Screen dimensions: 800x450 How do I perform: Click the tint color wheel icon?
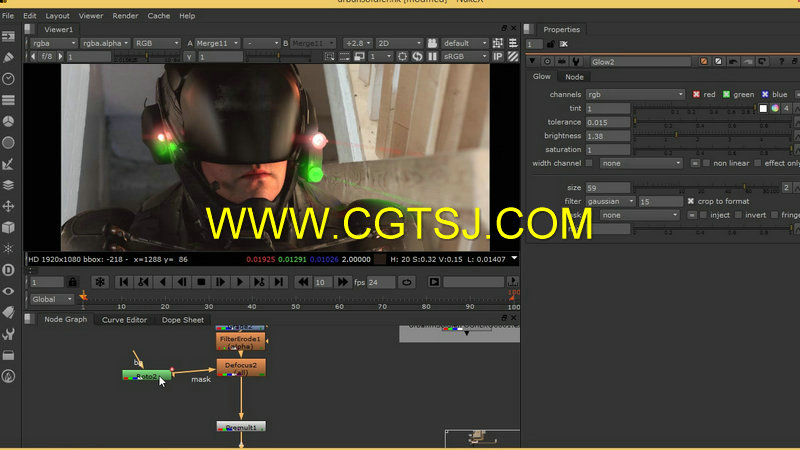coord(775,108)
